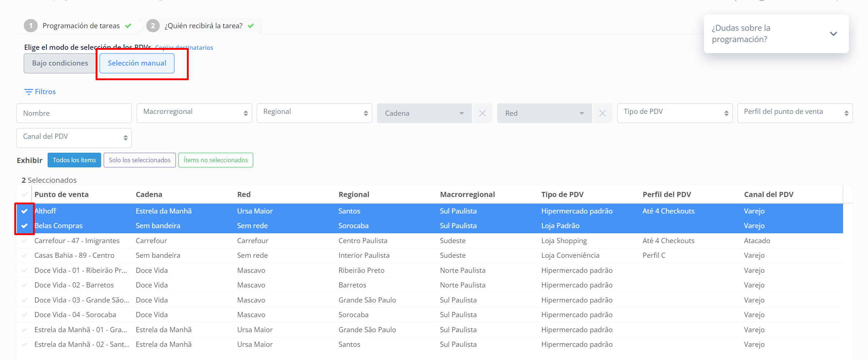The width and height of the screenshot is (868, 360).
Task: Uncheck the Belas Compras row checkbox
Action: coord(25,226)
